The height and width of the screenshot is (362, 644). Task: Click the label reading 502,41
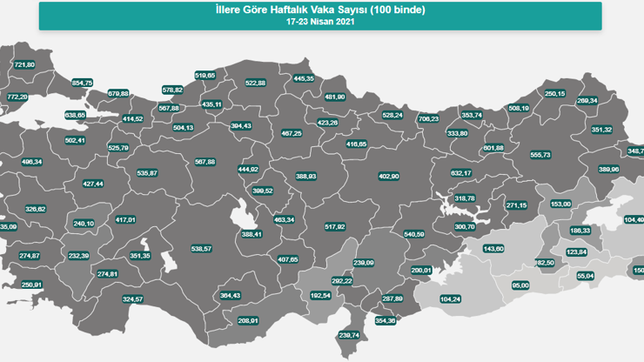coord(75,140)
